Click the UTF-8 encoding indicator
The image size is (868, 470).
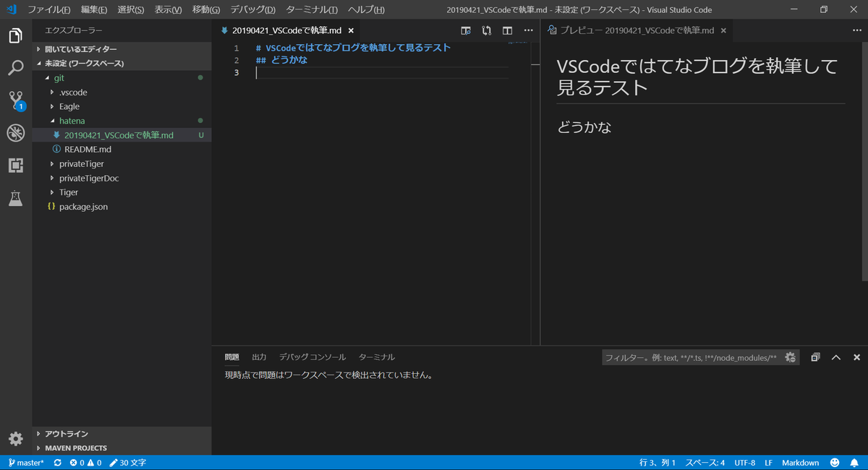(743, 462)
